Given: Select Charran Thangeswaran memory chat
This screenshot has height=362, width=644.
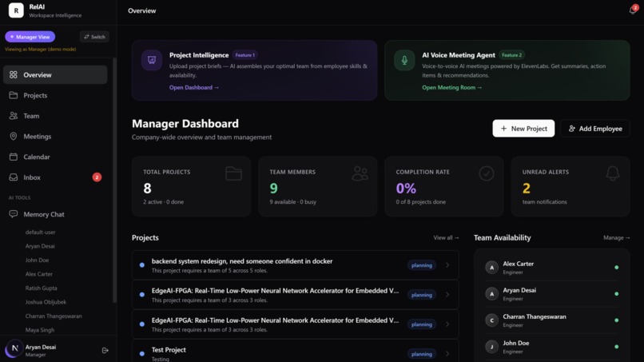Looking at the screenshot, I should click(x=54, y=316).
